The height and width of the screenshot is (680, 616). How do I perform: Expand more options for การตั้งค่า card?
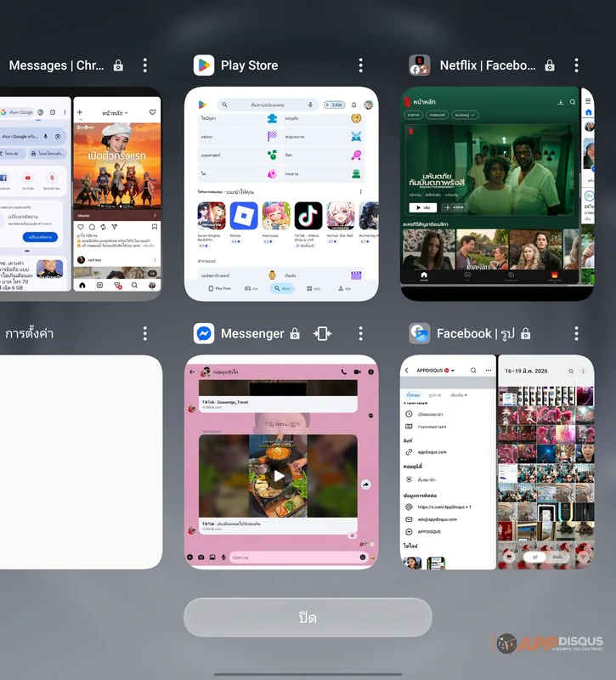coord(145,334)
